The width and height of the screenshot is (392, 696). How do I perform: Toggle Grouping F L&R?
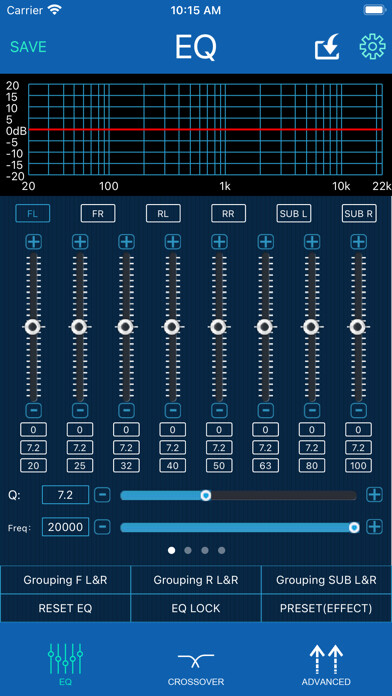65,580
